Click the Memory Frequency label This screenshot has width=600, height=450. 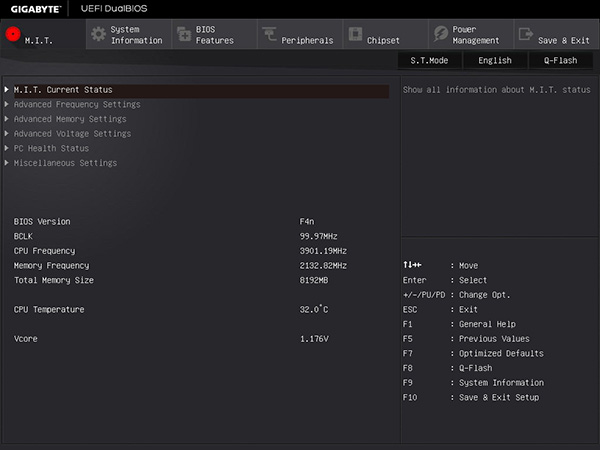click(x=51, y=266)
